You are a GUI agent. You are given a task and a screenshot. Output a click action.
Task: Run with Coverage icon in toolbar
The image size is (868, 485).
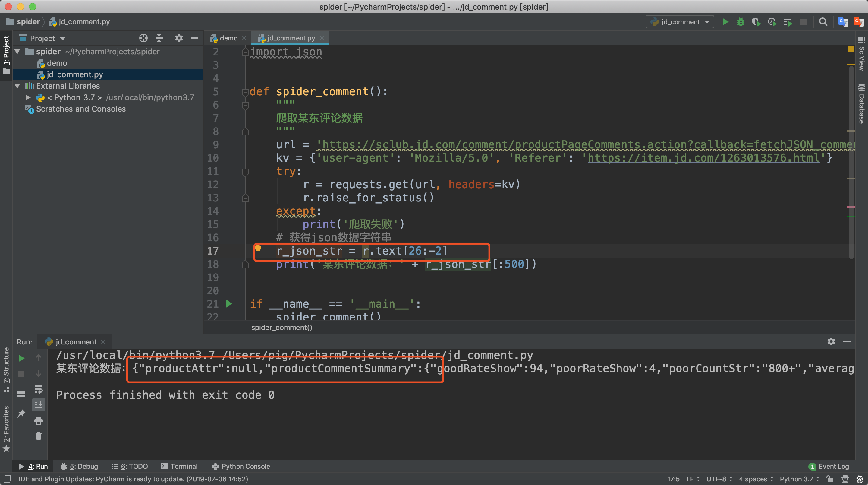pos(756,22)
